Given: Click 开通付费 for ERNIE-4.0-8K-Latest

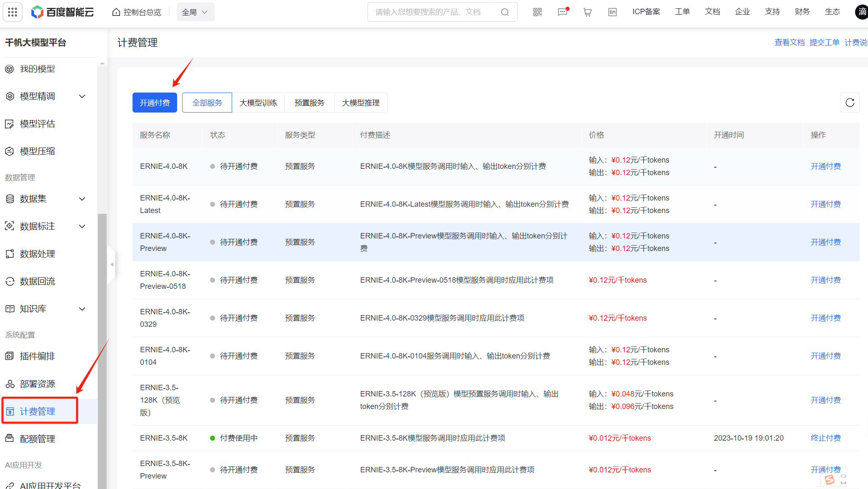Looking at the screenshot, I should (825, 204).
